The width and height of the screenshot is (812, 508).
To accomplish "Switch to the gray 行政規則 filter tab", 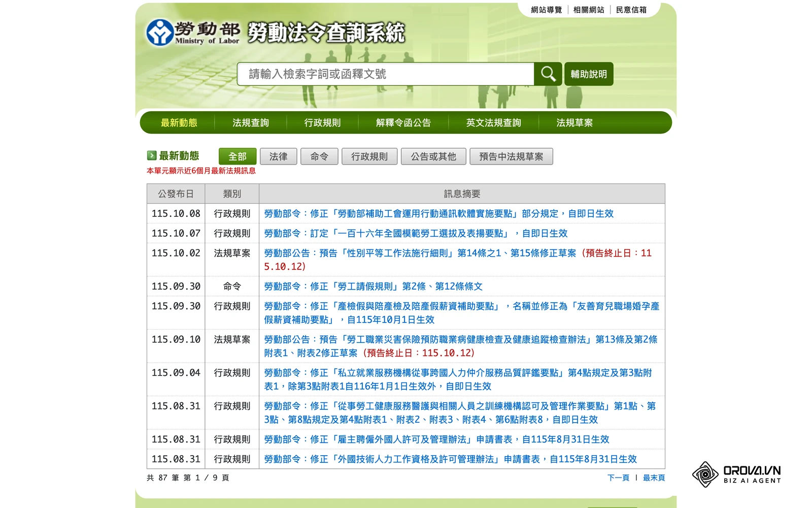I will click(x=369, y=156).
